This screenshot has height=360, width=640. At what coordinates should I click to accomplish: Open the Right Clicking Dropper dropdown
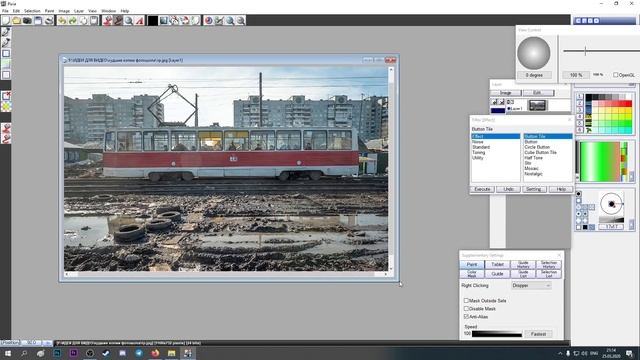531,286
